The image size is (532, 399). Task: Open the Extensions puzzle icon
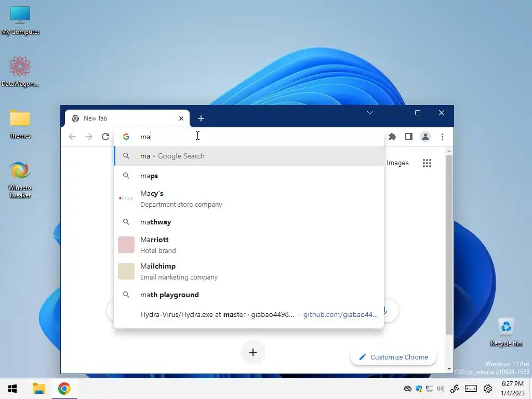[x=392, y=137]
